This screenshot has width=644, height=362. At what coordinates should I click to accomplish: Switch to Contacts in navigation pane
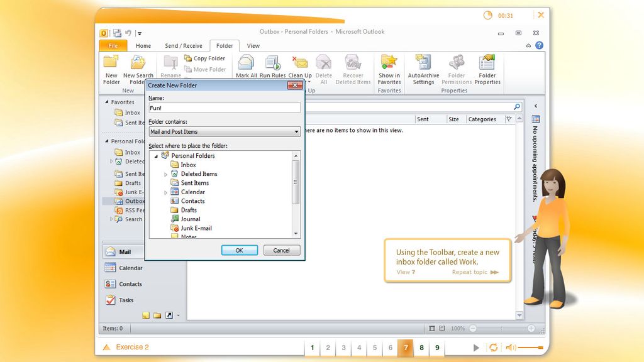123,283
